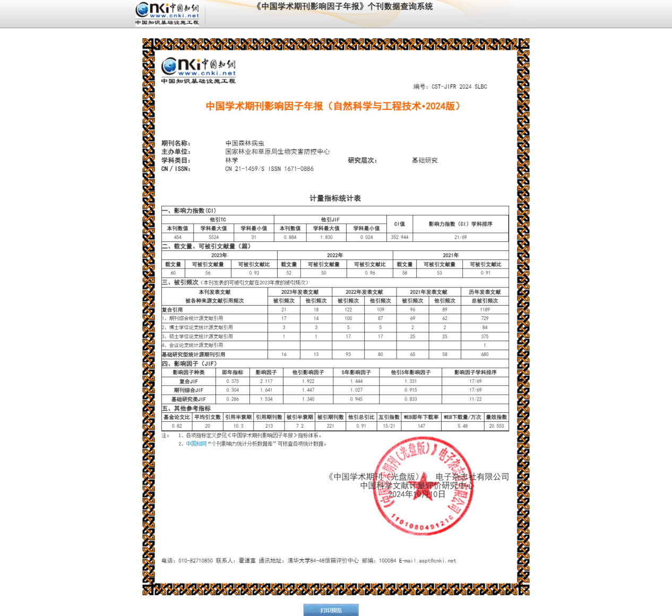The height and width of the screenshot is (616, 672).
Task: Select the 他引TC journal value 454
Action: 177,237
